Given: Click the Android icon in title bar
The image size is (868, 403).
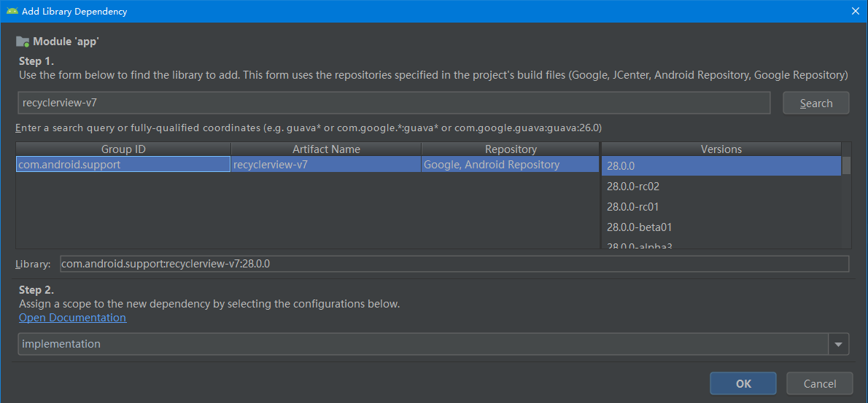Looking at the screenshot, I should (12, 11).
